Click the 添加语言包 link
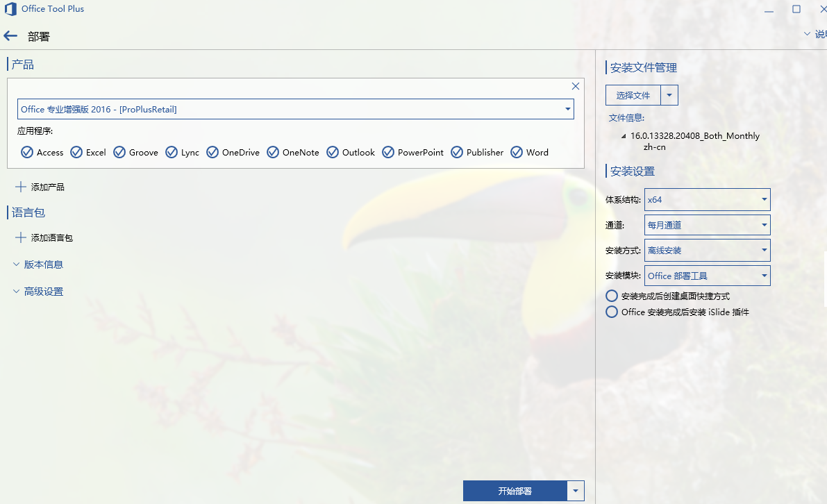 51,237
